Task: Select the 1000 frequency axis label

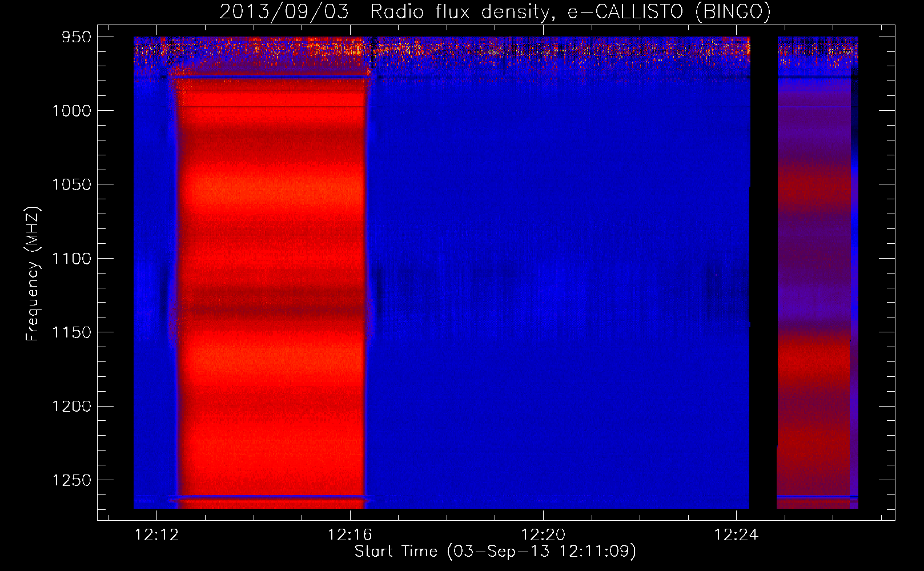Action: [72, 111]
